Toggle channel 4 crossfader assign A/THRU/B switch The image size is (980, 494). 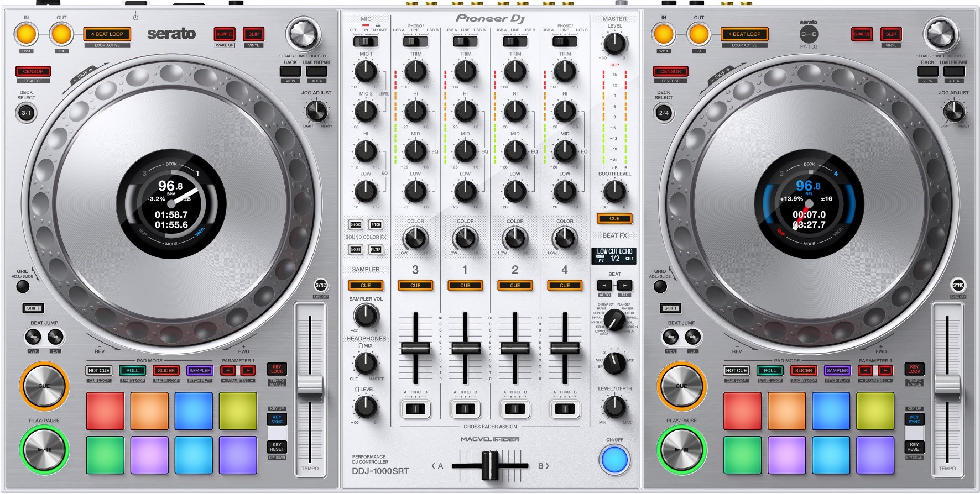(565, 409)
